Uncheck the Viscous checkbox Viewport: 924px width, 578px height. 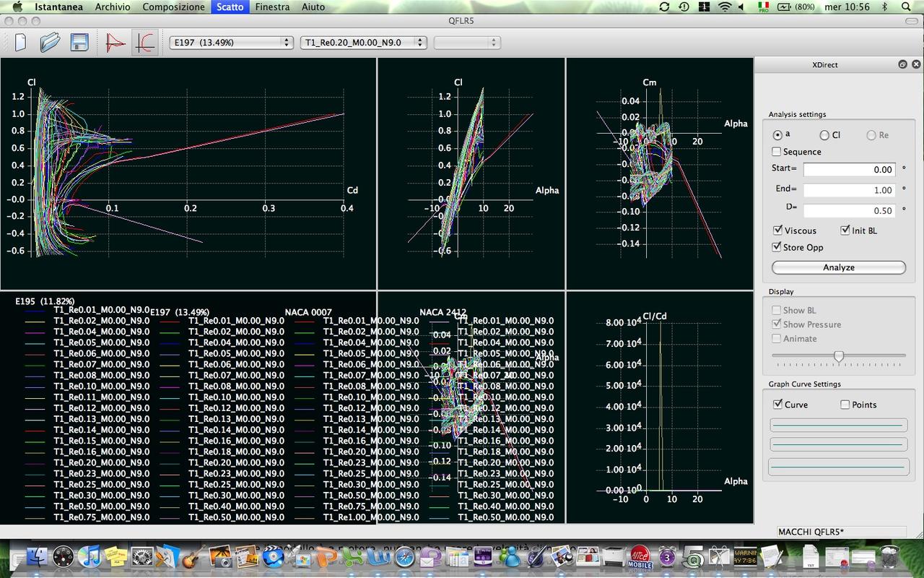(x=777, y=230)
